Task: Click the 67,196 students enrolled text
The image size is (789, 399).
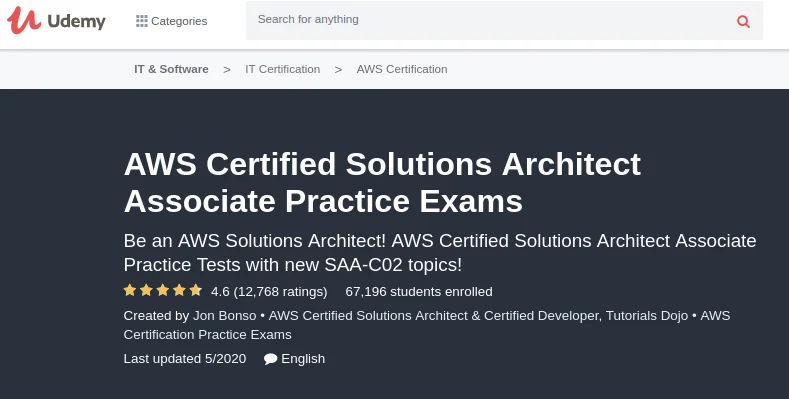Action: (x=419, y=291)
